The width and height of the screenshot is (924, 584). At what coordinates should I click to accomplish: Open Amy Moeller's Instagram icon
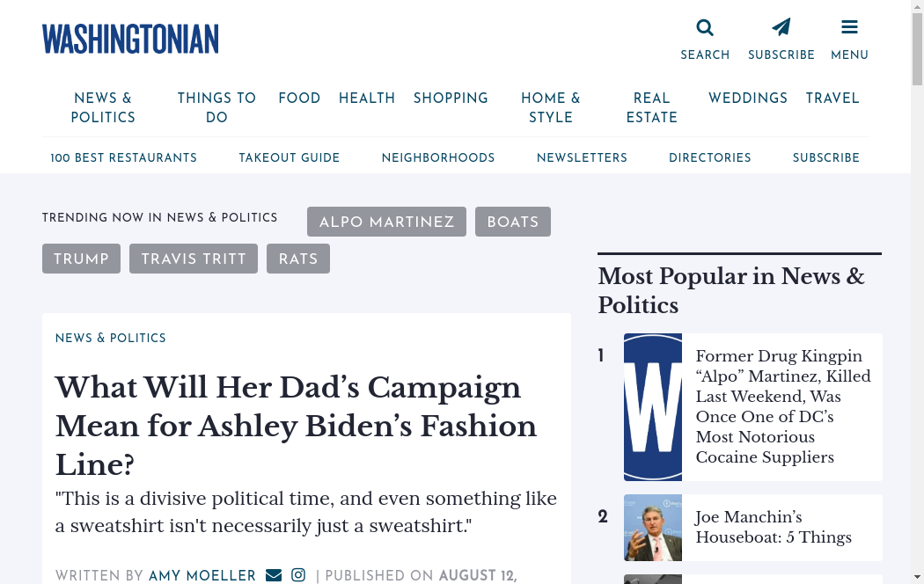tap(298, 575)
